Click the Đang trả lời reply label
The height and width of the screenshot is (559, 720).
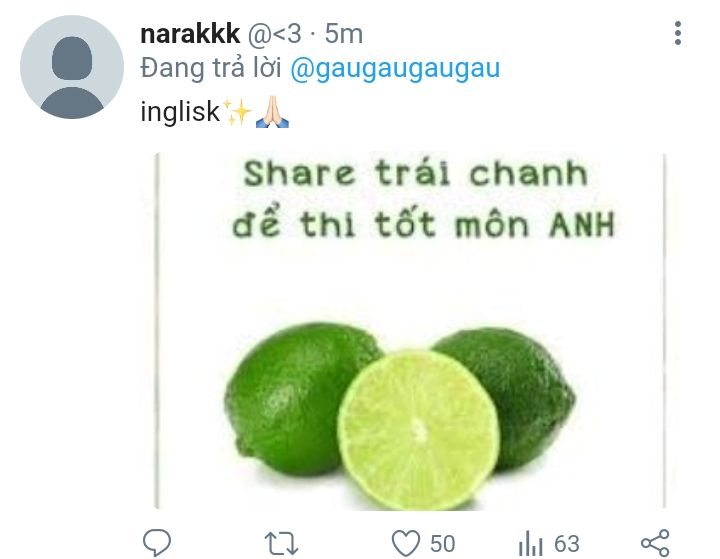(211, 69)
